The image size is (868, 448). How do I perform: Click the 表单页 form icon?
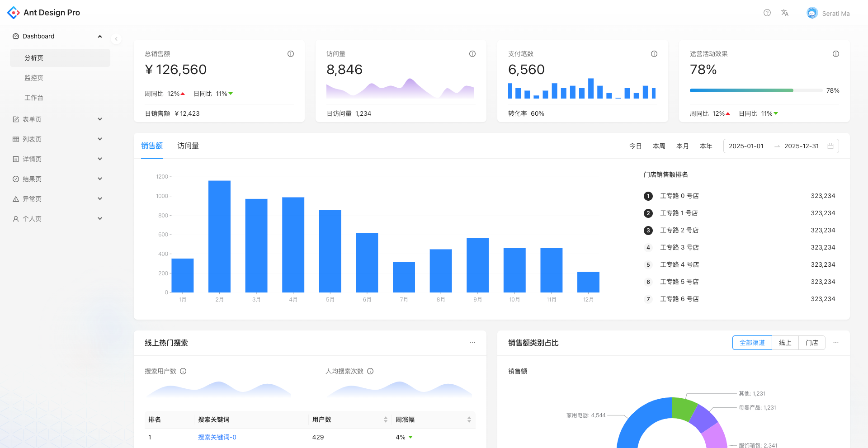click(16, 119)
